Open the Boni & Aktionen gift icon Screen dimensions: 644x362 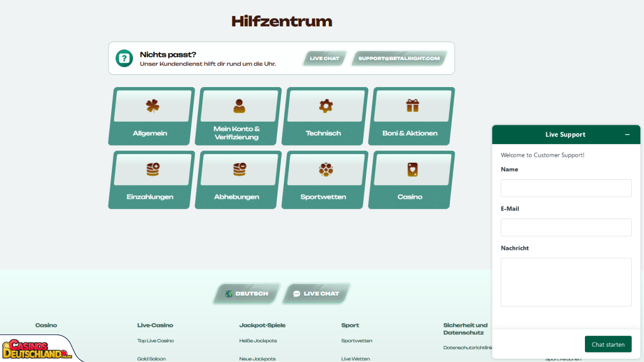412,106
